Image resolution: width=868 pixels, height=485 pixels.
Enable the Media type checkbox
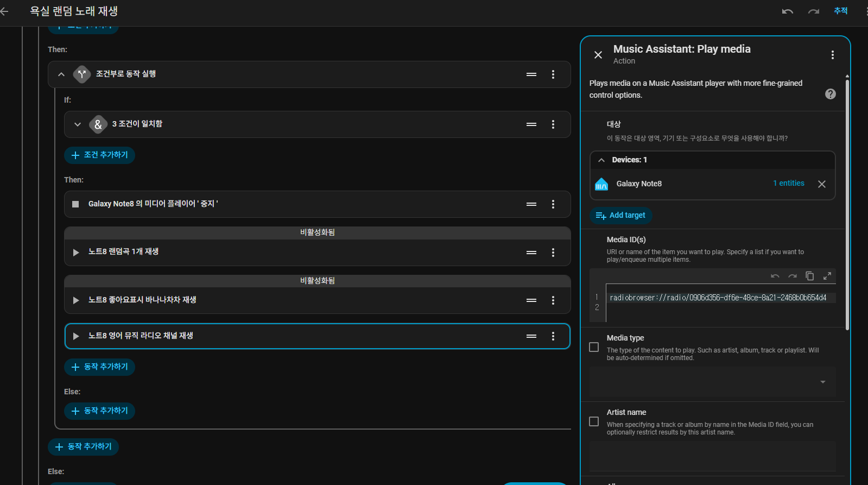click(x=594, y=347)
